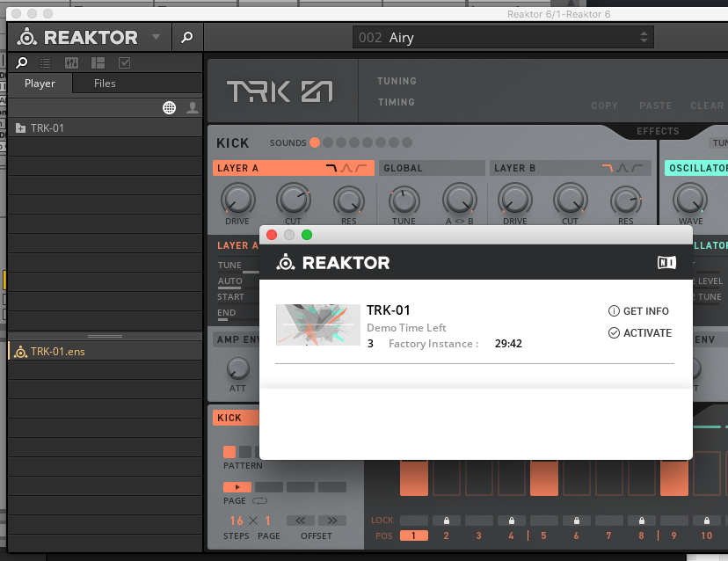Select the user content person icon

coord(193,108)
